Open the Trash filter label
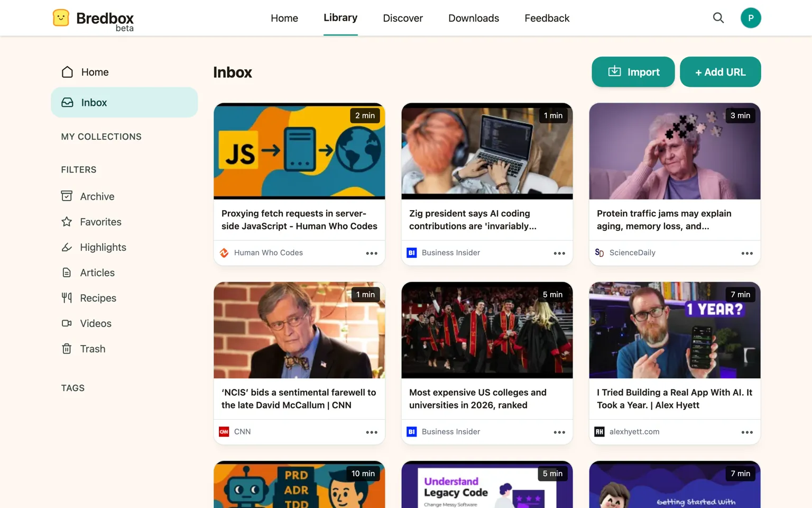The image size is (812, 508). (93, 349)
